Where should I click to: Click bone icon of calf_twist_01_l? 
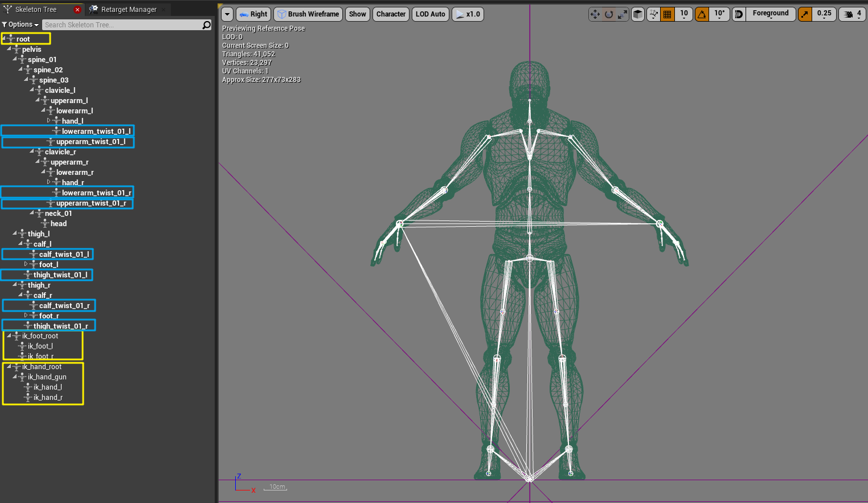tap(34, 254)
